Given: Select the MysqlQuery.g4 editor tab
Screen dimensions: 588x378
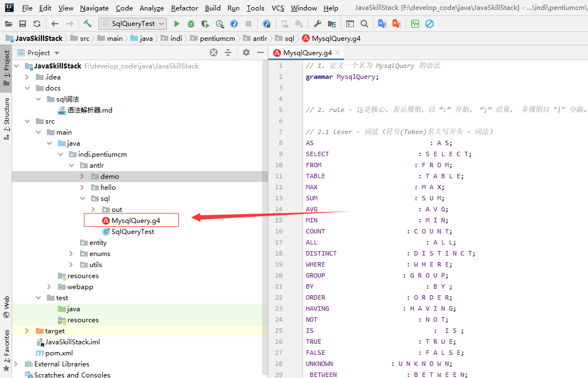Looking at the screenshot, I should pyautogui.click(x=307, y=53).
